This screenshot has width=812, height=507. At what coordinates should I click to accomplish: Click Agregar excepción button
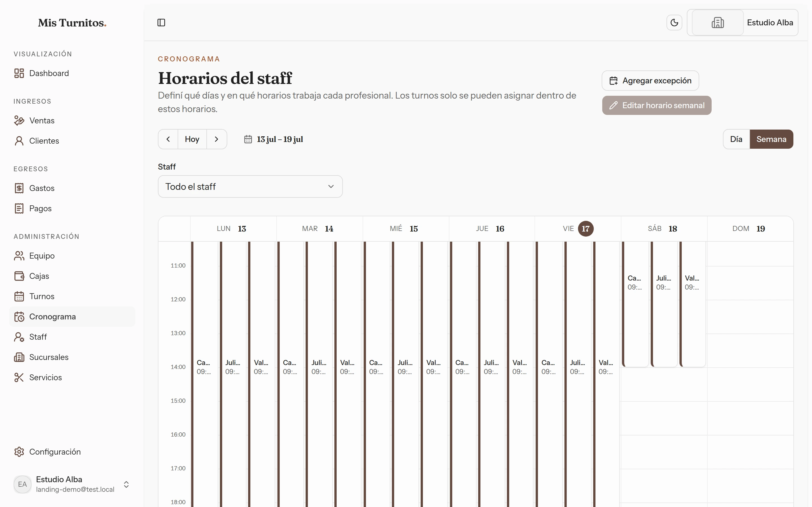tap(650, 81)
